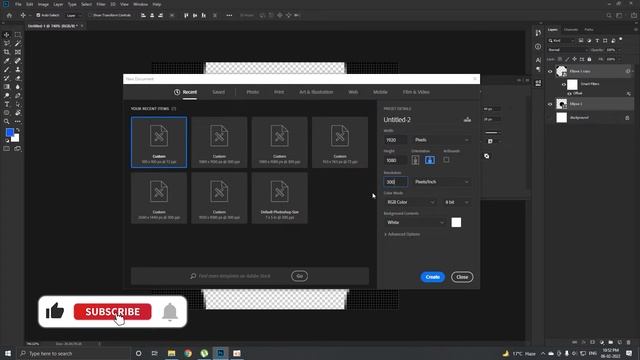Screen dimensions: 640x360
Task: Toggle Show Transform Controls checkbox
Action: tap(90, 15)
